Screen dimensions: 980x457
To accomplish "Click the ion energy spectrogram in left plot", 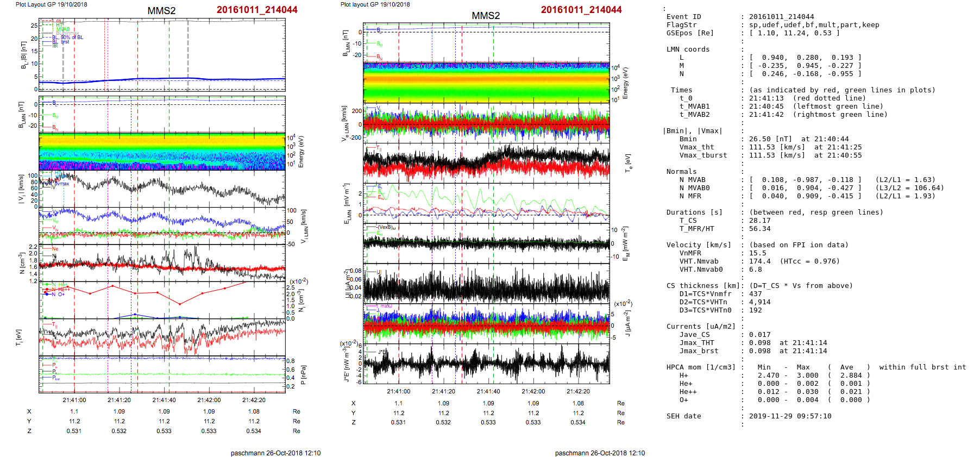I will click(x=162, y=152).
